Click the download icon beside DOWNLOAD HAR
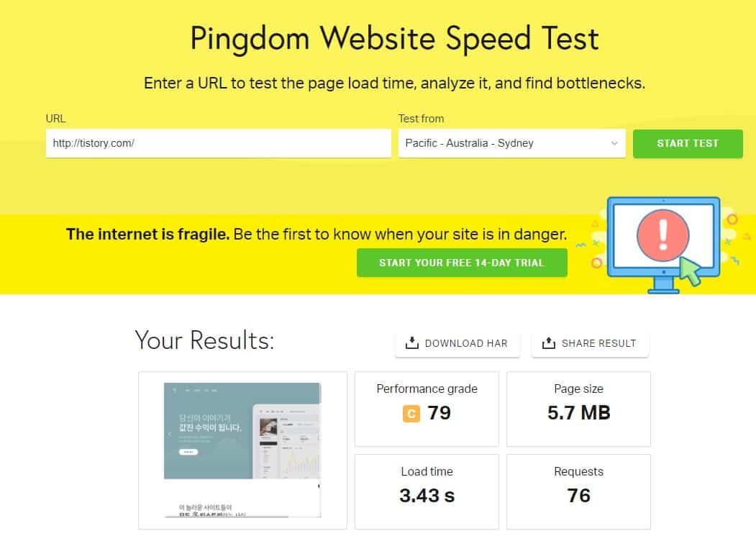The width and height of the screenshot is (756, 549). tap(414, 343)
